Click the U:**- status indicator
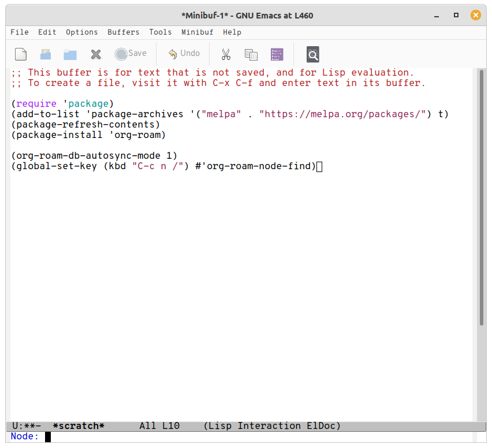 coord(27,425)
